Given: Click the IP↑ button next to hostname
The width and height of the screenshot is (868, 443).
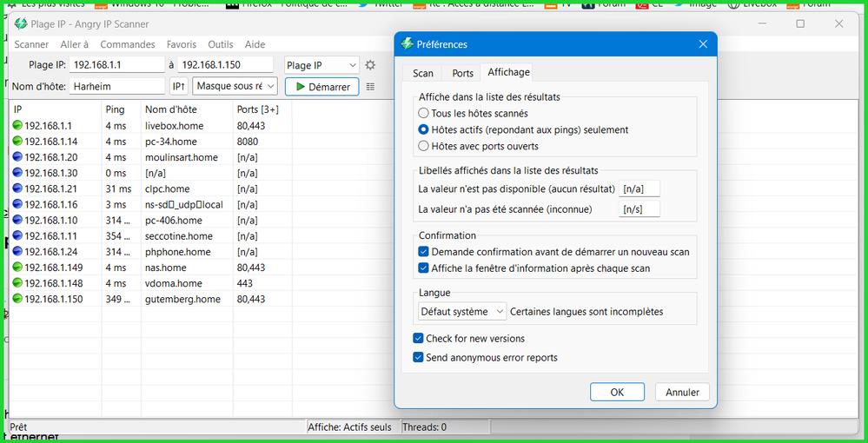Looking at the screenshot, I should pos(178,86).
